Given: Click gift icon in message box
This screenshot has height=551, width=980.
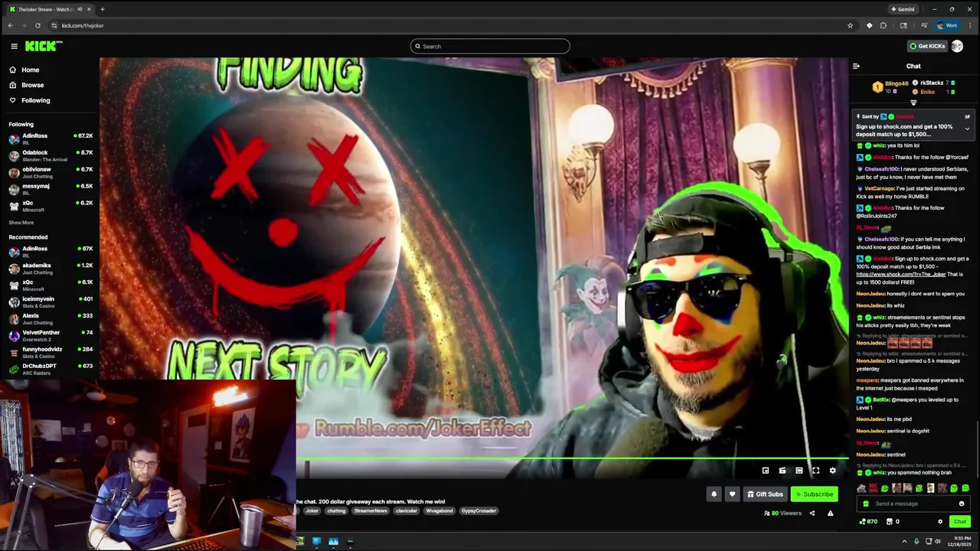Looking at the screenshot, I should click(x=866, y=504).
